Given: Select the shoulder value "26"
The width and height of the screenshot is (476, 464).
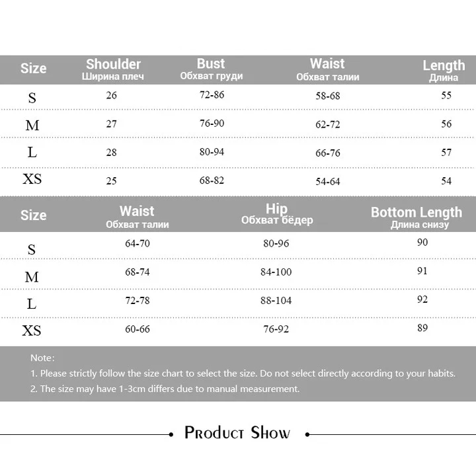Looking at the screenshot, I should click(111, 95).
